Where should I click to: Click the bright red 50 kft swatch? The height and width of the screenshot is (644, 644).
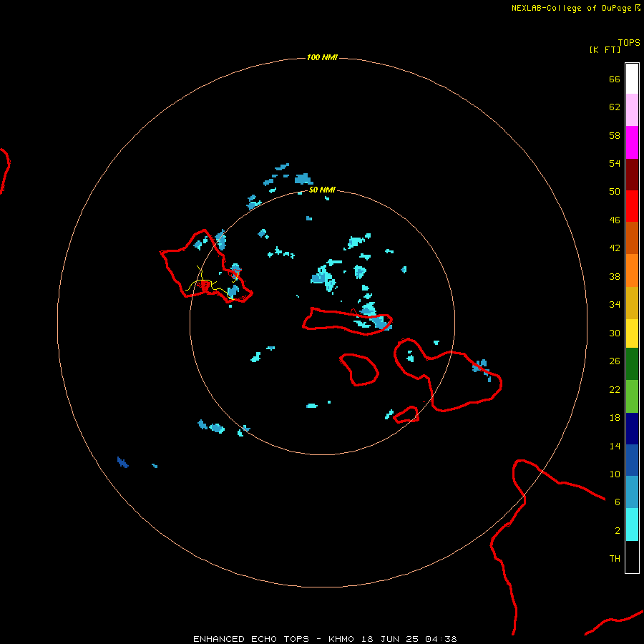tap(632, 206)
